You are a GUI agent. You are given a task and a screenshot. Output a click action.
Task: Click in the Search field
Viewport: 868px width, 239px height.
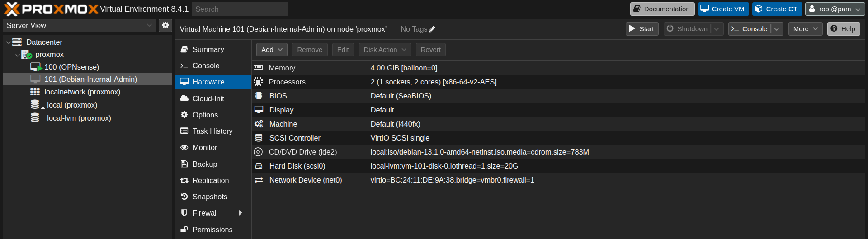239,9
